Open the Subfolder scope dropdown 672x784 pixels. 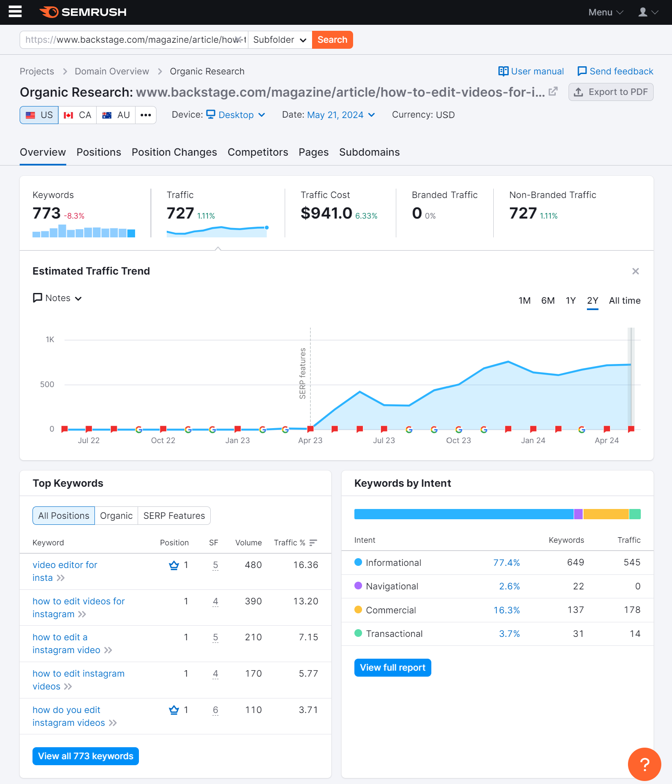click(280, 40)
